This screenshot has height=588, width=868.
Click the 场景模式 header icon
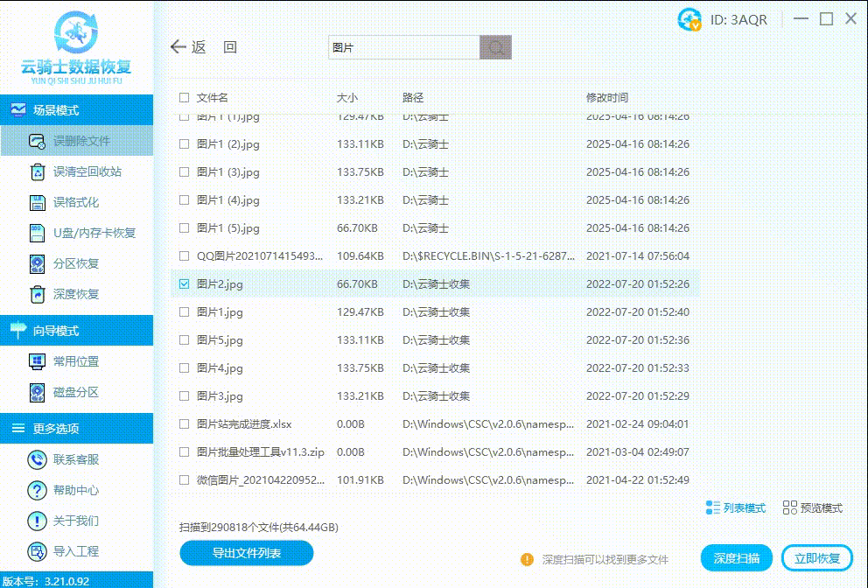18,109
